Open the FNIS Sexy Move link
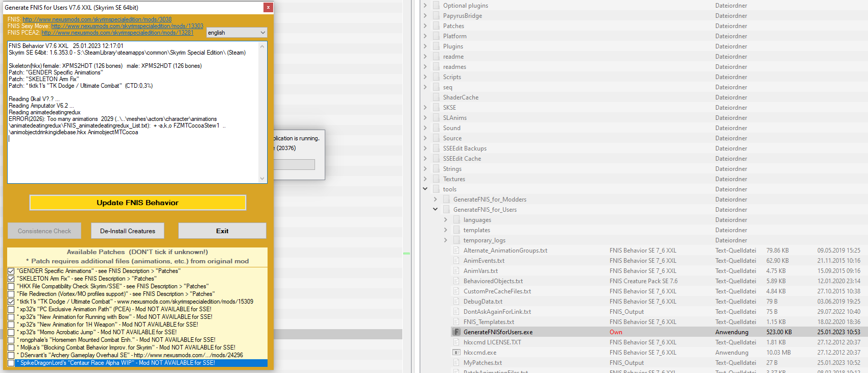The width and height of the screenshot is (868, 373). tap(127, 26)
